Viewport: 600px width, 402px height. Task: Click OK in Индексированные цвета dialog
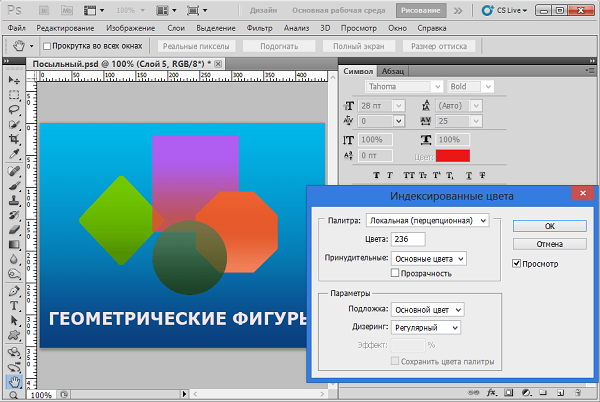click(x=549, y=226)
